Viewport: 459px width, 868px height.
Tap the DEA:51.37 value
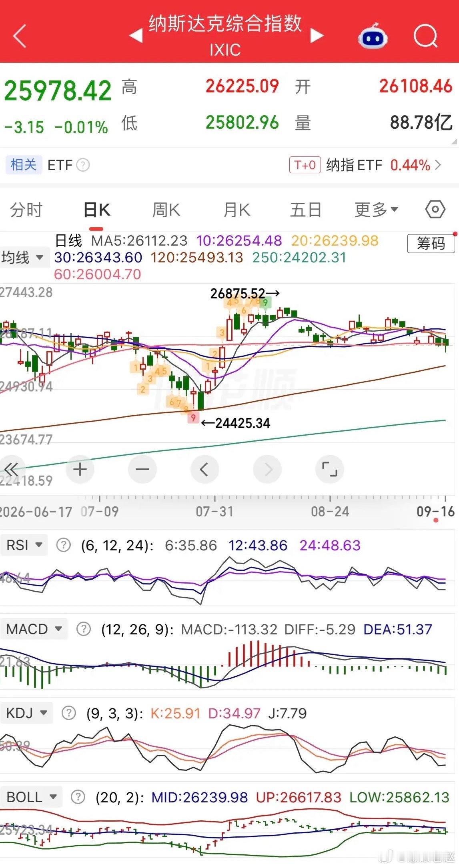[398, 629]
